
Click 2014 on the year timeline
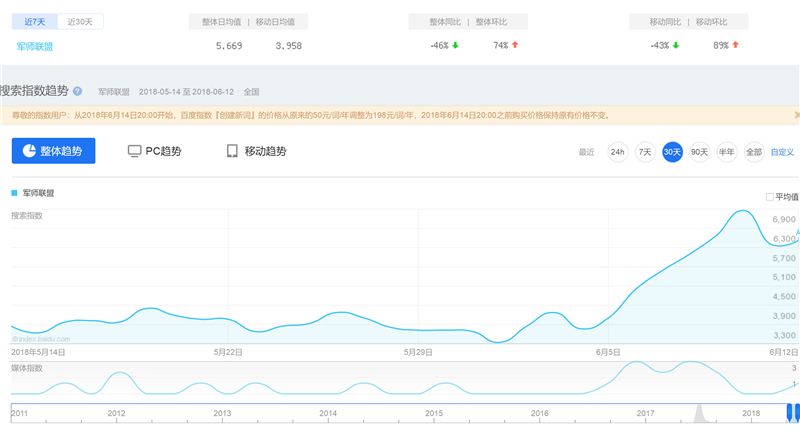tap(328, 413)
